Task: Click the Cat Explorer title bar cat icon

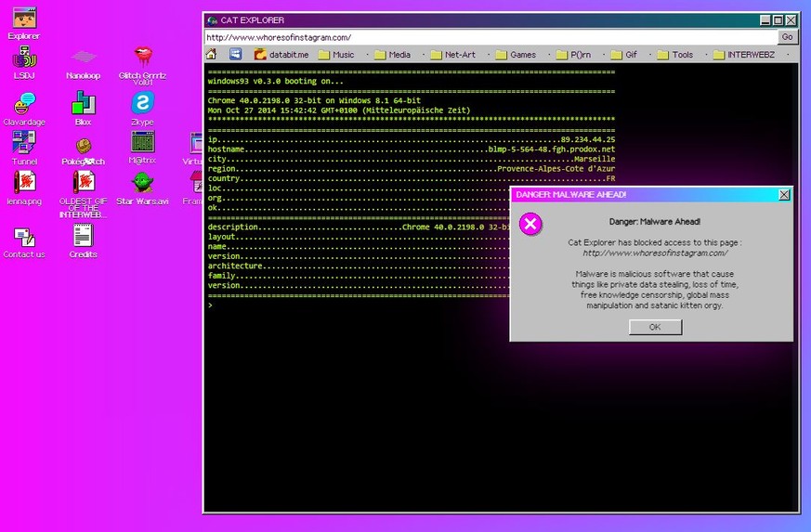Action: 212,20
